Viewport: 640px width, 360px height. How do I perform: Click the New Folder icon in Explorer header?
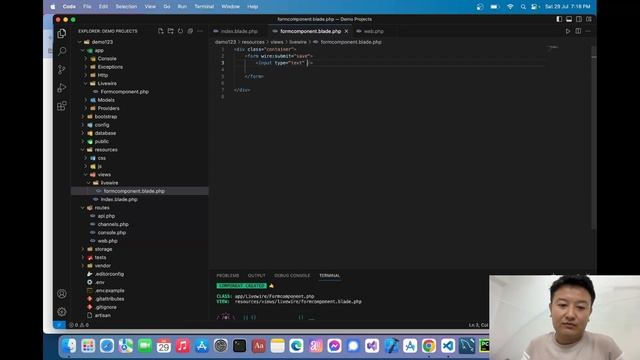tap(171, 31)
